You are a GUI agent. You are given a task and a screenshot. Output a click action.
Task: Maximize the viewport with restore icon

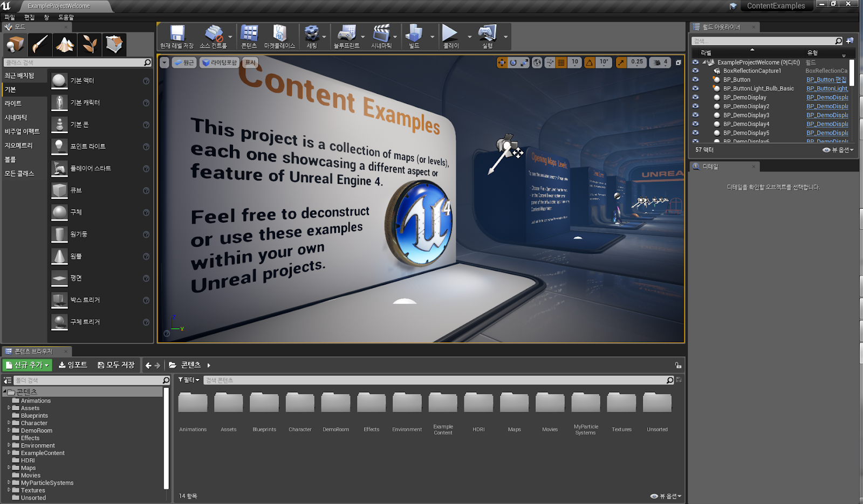click(679, 63)
